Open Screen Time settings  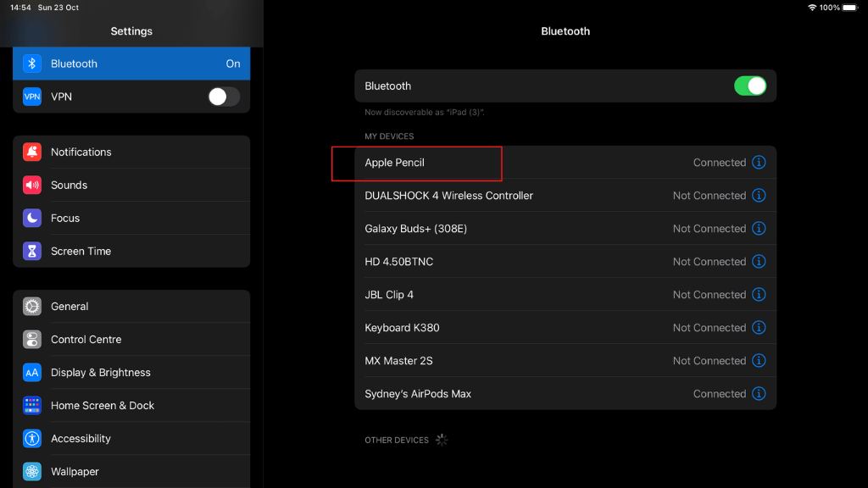coord(131,251)
